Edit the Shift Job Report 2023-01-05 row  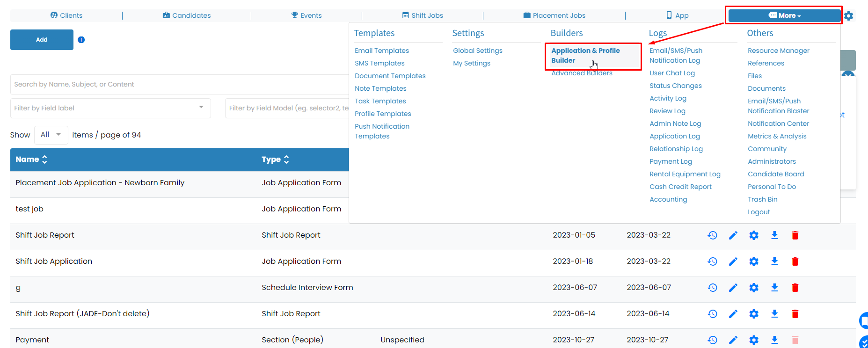click(733, 235)
